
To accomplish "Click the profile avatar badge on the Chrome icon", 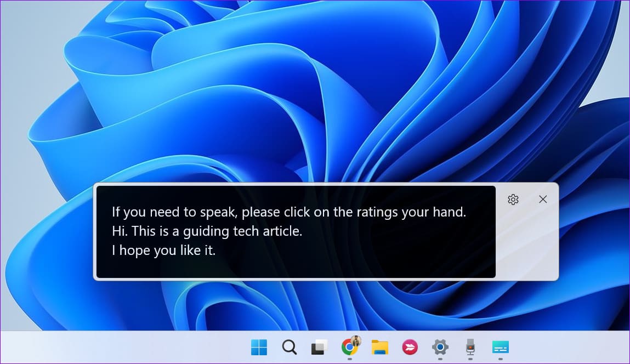I will [x=356, y=341].
